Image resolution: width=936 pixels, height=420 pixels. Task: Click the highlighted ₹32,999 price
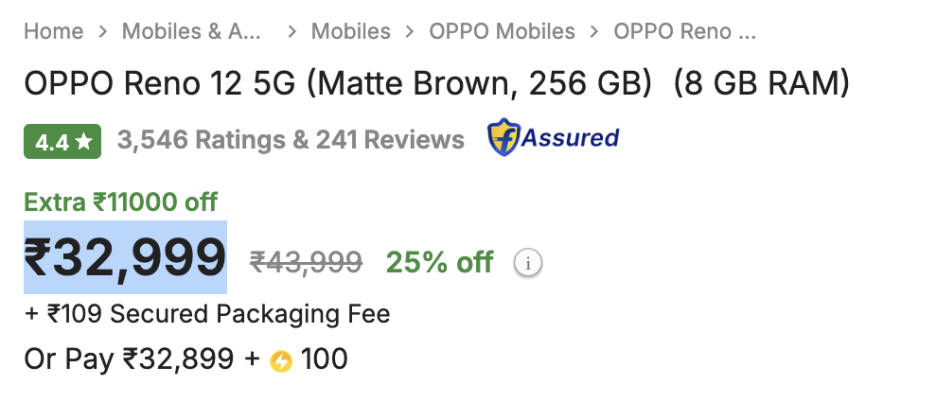(125, 257)
